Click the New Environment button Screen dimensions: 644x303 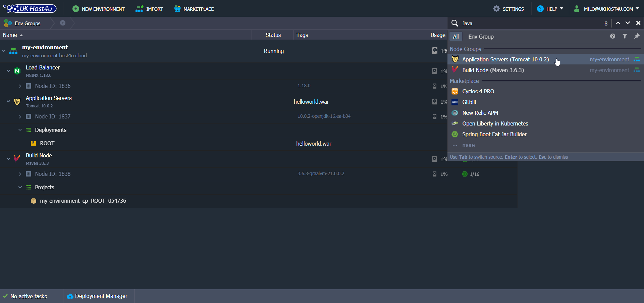(99, 9)
